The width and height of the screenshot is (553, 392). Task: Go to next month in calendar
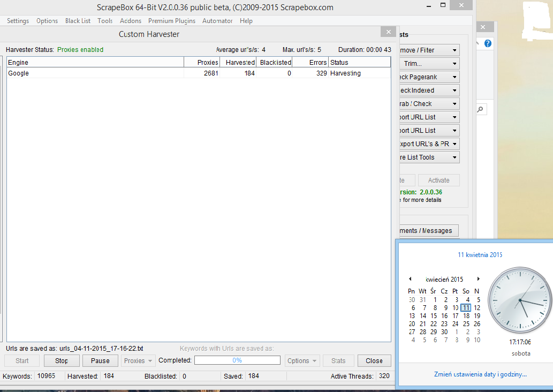point(478,279)
